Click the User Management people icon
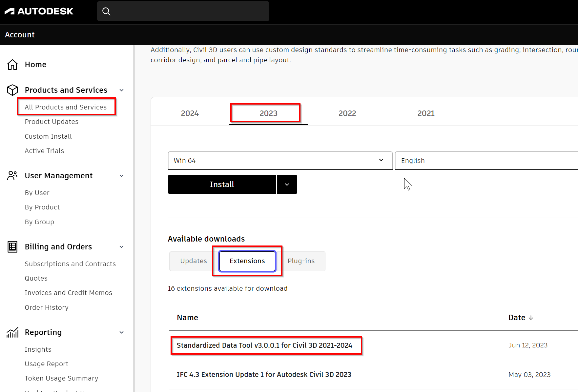The image size is (578, 392). [12, 175]
